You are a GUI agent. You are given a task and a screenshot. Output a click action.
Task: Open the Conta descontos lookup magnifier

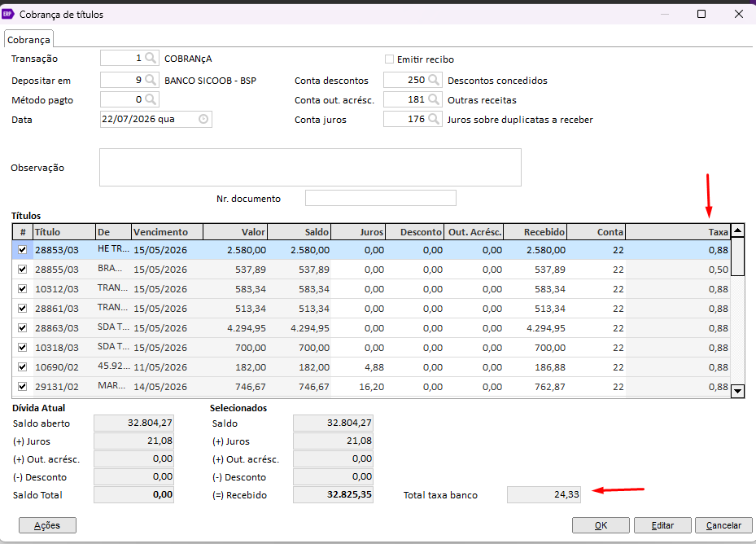coord(434,80)
